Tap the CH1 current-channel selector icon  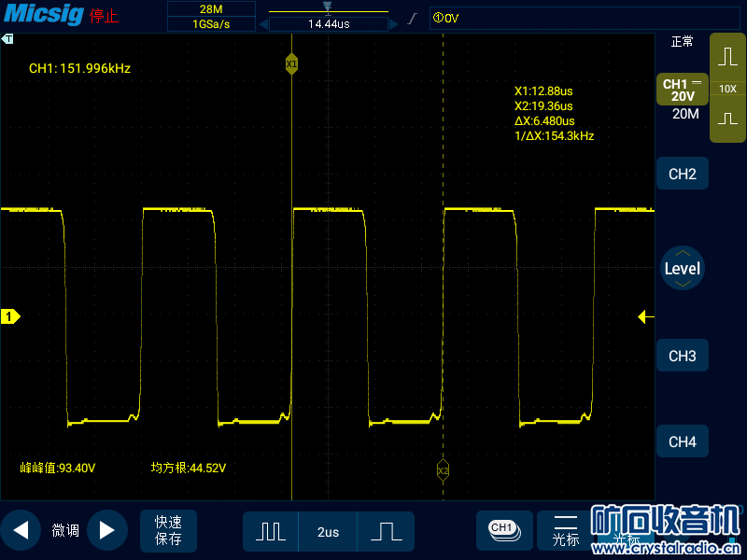(x=503, y=529)
